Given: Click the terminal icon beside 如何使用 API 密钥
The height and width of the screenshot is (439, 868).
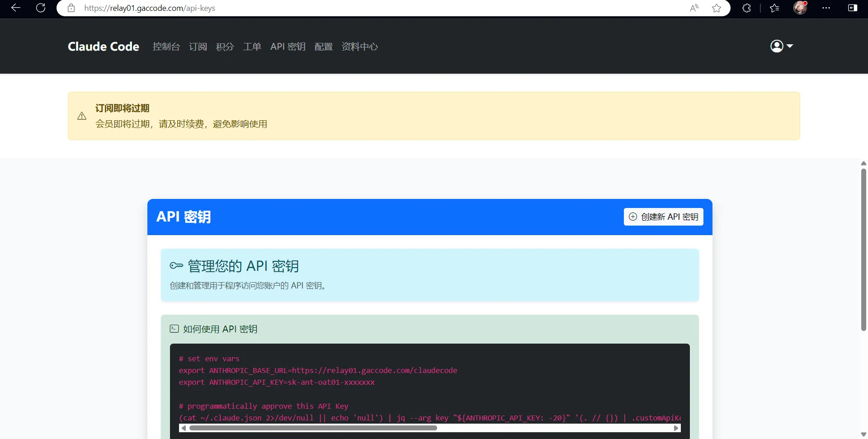Looking at the screenshot, I should [174, 329].
